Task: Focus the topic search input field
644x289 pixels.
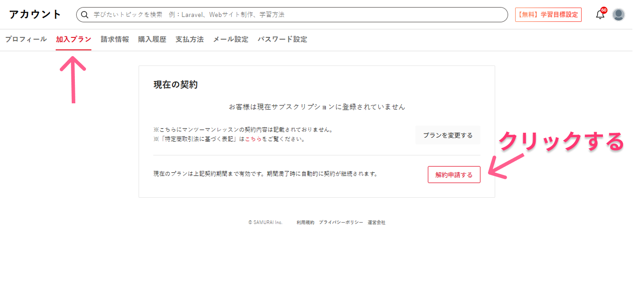Action: (294, 15)
